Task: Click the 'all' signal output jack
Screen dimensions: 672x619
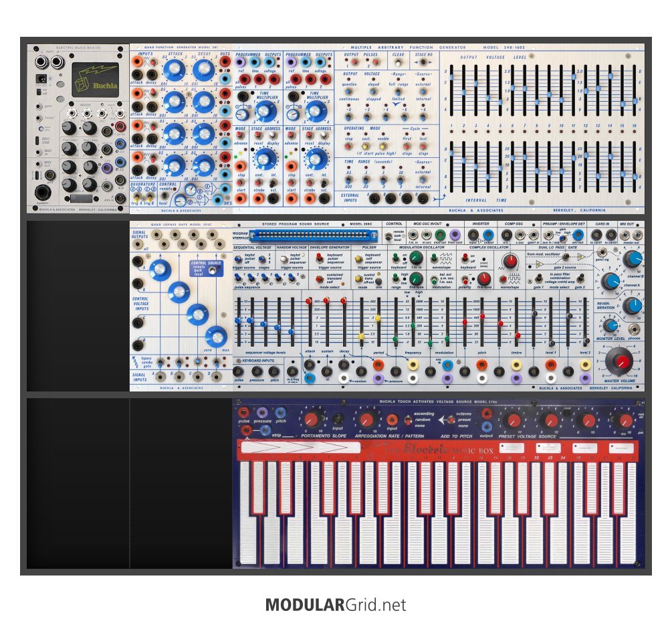Action: (138, 244)
